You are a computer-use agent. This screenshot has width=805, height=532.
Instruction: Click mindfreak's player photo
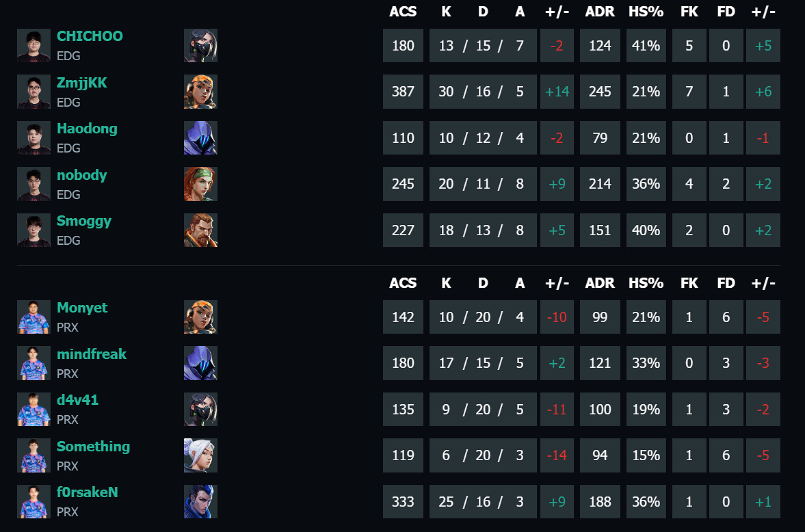[x=34, y=363]
